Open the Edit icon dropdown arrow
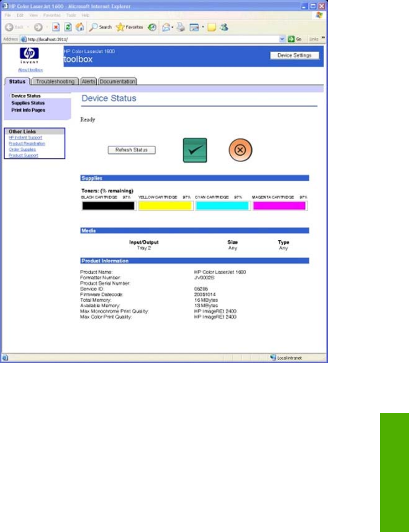The image size is (409, 532). [203, 27]
